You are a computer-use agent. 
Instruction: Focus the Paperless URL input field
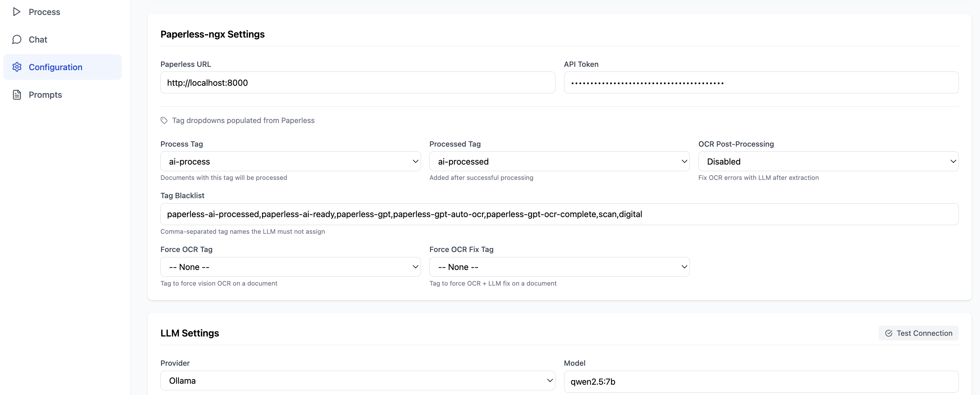pos(358,83)
